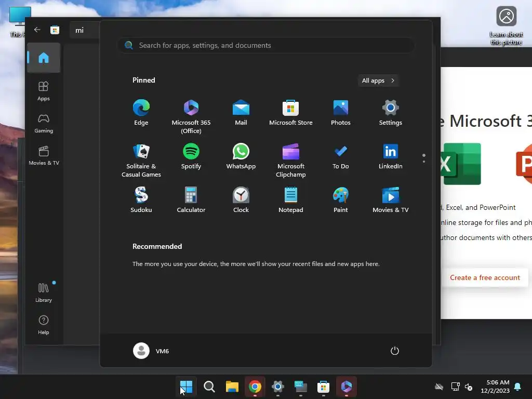This screenshot has width=532, height=399.
Task: Go Home in Microsoft Store sidebar
Action: 44,58
